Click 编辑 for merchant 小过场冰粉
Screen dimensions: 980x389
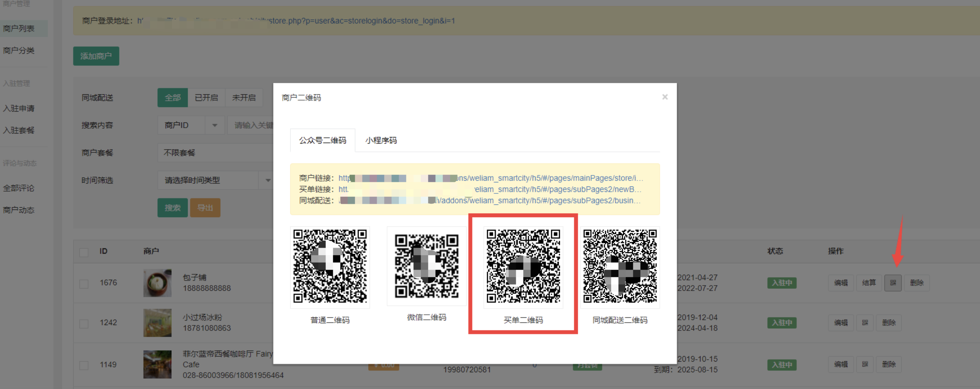point(841,323)
